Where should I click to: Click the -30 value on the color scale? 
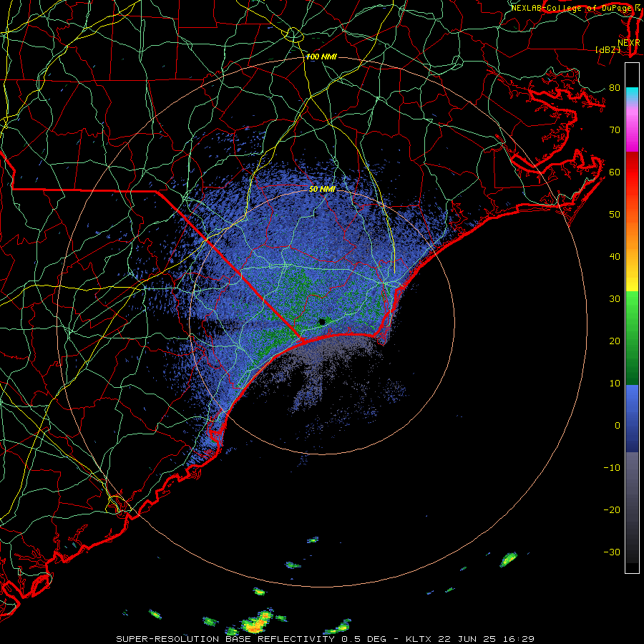click(x=612, y=552)
